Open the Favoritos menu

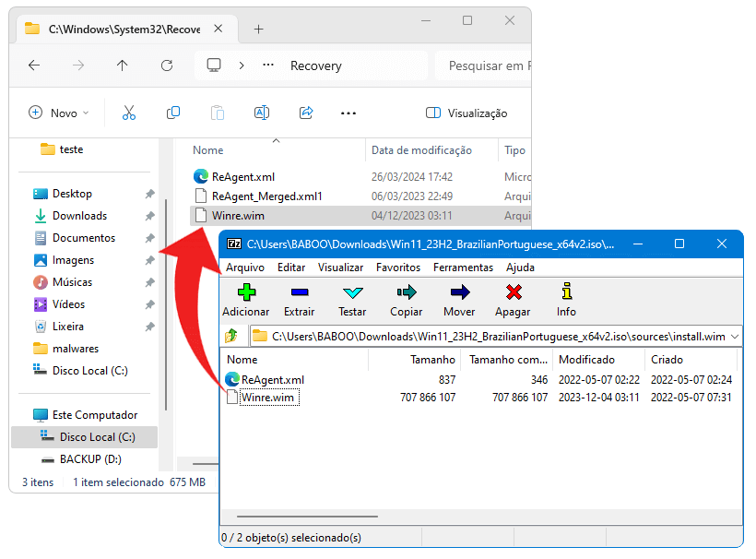click(398, 268)
